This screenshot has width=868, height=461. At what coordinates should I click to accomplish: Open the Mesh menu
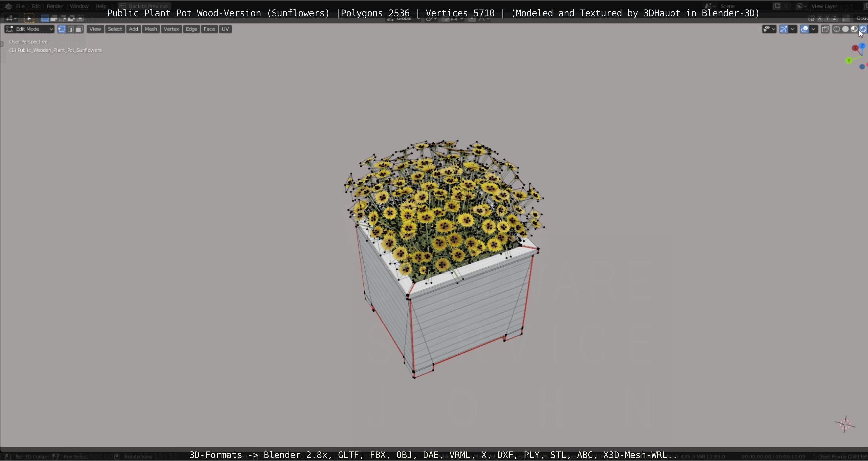pos(151,29)
